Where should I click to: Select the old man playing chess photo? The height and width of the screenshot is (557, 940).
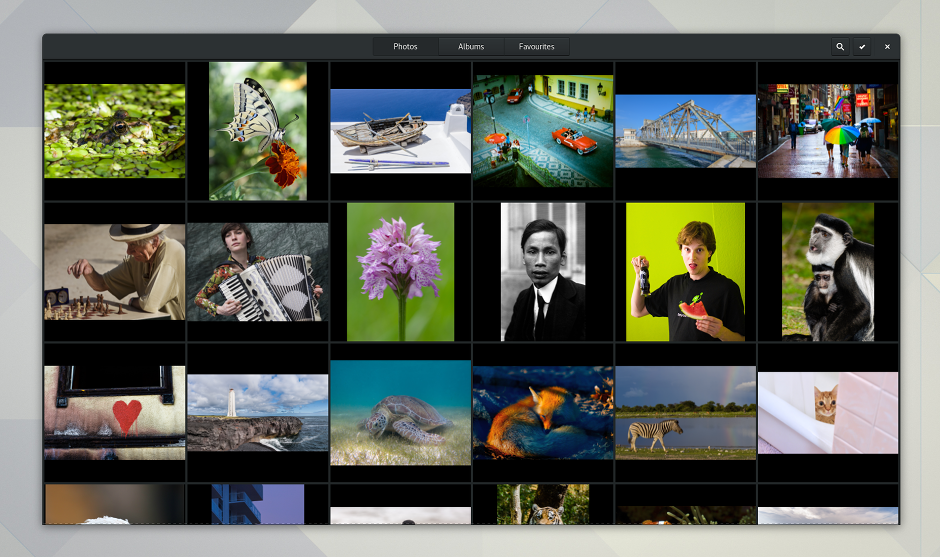pos(114,272)
